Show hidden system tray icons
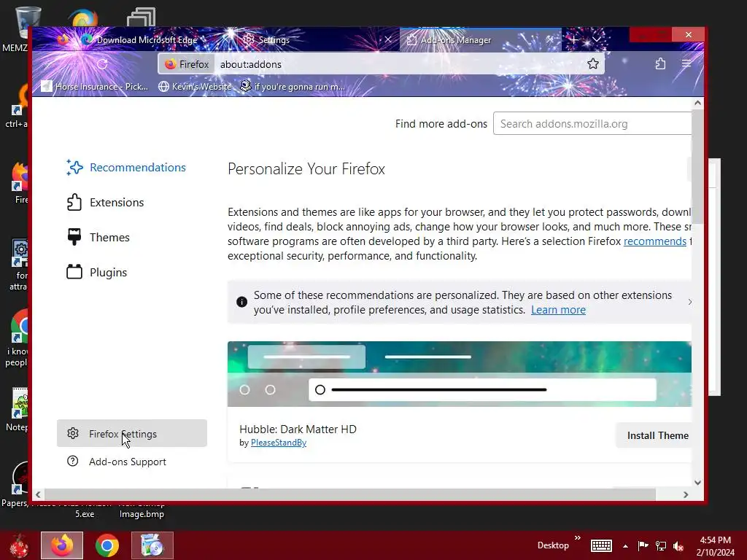Viewport: 747px width, 560px height. [x=625, y=546]
